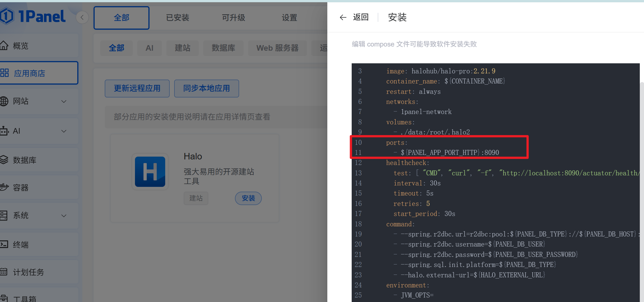Image resolution: width=644 pixels, height=302 pixels.
Task: Expand the AI submenu chevron
Action: pos(64,131)
